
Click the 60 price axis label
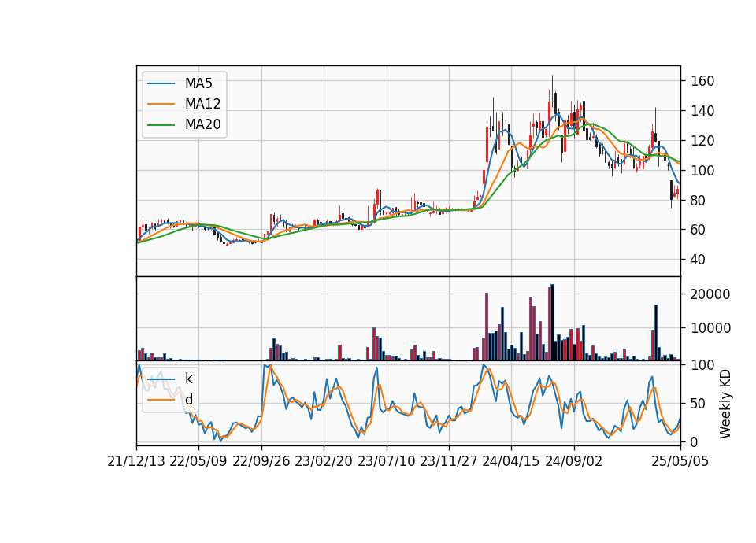tap(698, 230)
